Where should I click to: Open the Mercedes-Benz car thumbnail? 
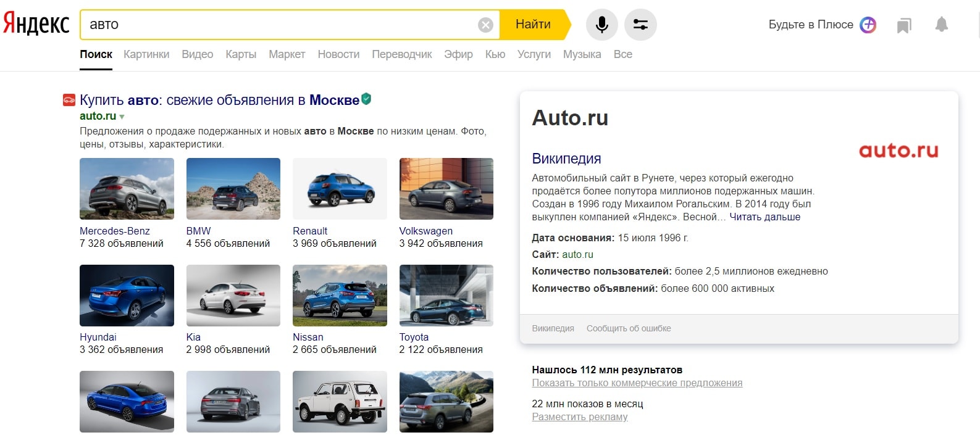127,189
